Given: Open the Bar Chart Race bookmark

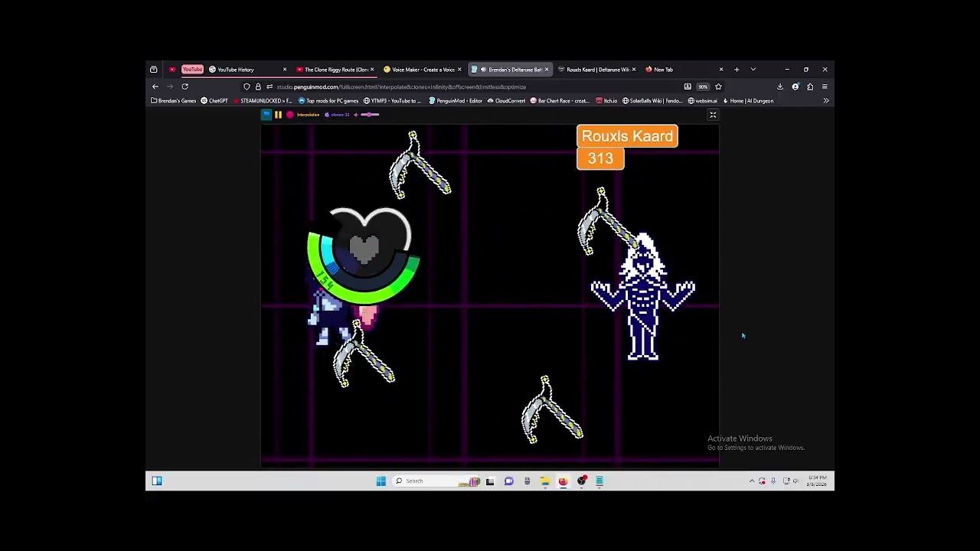Looking at the screenshot, I should pos(560,101).
